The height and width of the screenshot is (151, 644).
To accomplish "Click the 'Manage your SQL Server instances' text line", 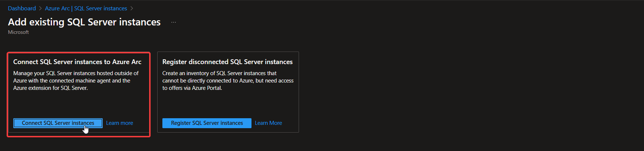I will 76,73.
